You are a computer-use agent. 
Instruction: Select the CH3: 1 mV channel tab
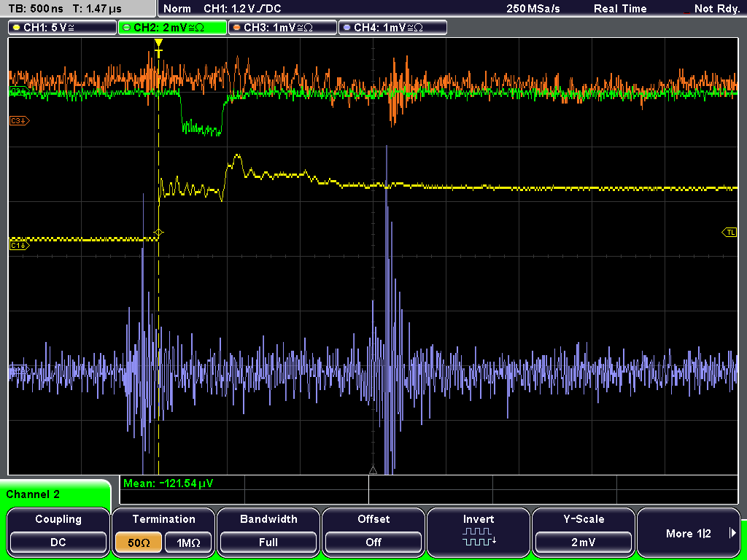282,28
